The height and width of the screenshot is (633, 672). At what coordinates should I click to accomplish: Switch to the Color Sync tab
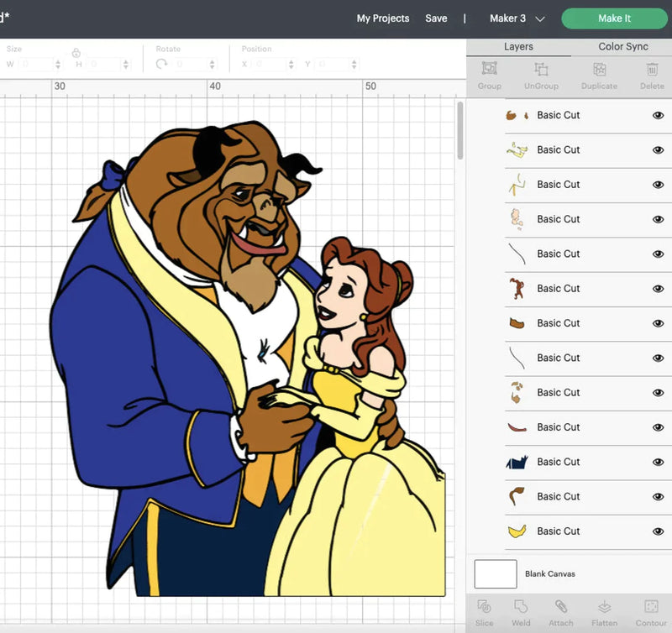click(x=622, y=47)
